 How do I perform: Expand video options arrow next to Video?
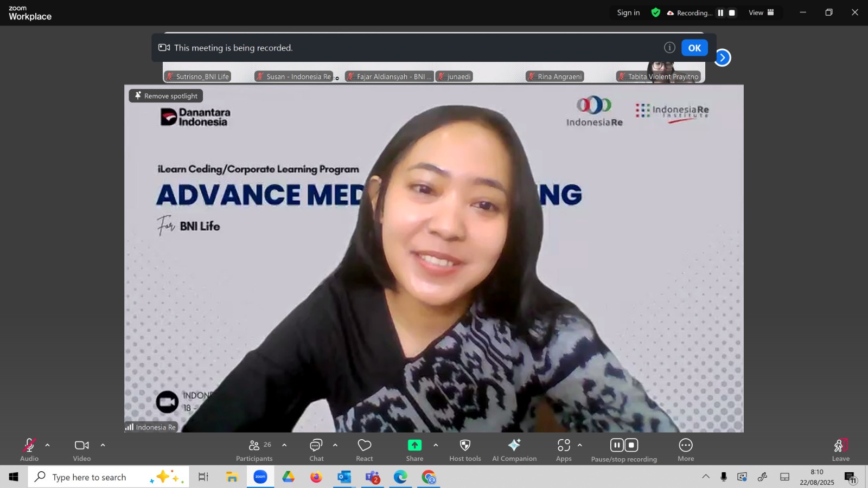click(x=103, y=445)
